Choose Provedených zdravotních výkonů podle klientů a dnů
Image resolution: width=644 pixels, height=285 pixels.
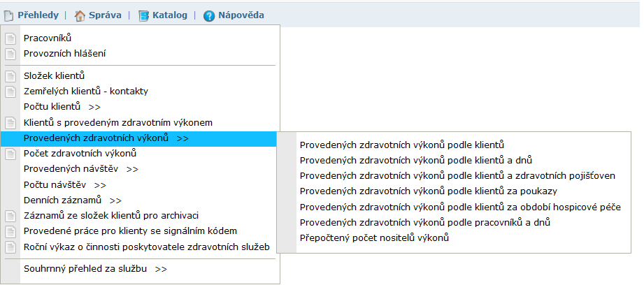coord(416,161)
